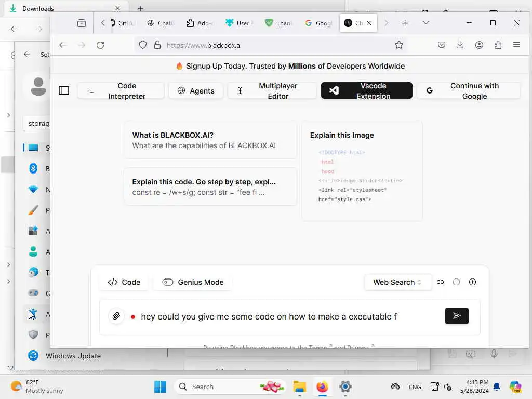Click the Accessibility icon in Settings sidebar
This screenshot has width=532, height=399.
pos(33,314)
